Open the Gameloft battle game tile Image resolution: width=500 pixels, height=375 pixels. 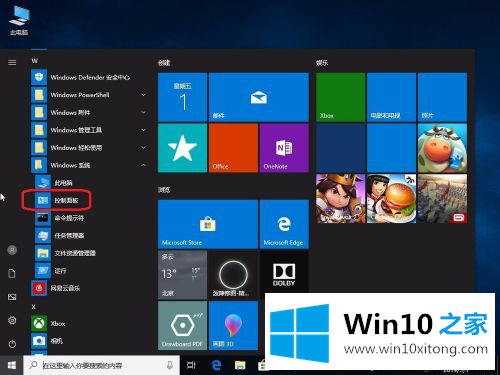pyautogui.click(x=442, y=199)
